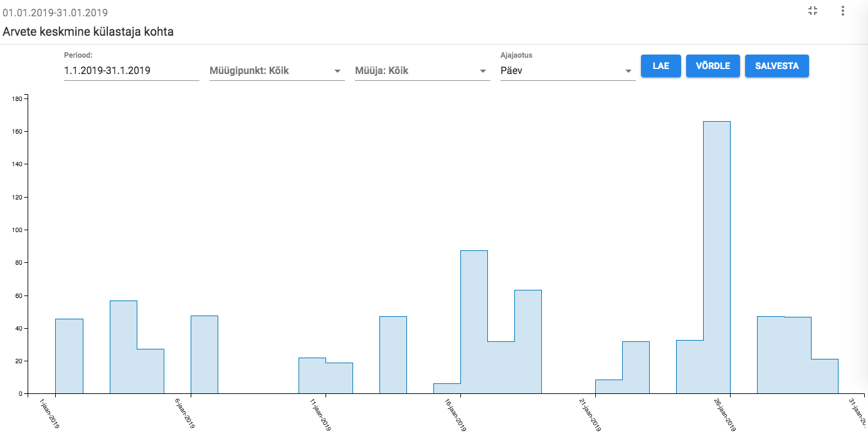The image size is (868, 436).
Task: Open the three-dot more options menu
Action: pos(843,11)
